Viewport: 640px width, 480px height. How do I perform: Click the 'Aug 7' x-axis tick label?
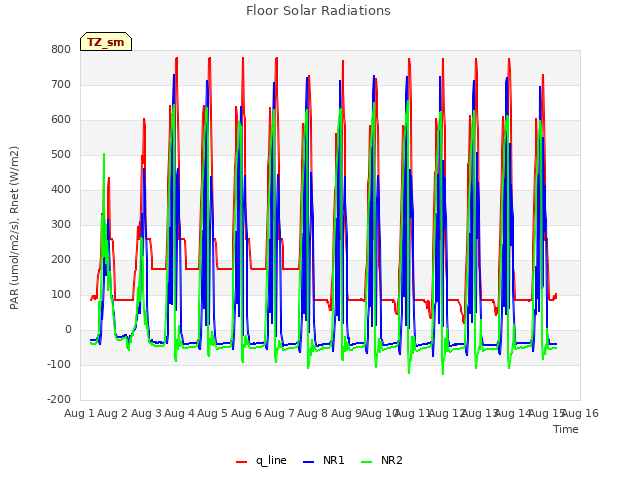(279, 413)
